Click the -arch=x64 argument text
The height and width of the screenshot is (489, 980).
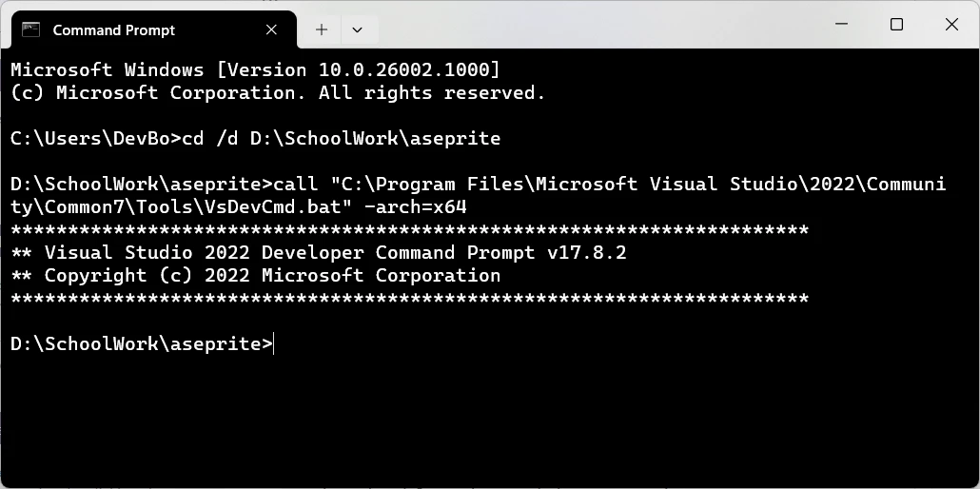coord(415,206)
